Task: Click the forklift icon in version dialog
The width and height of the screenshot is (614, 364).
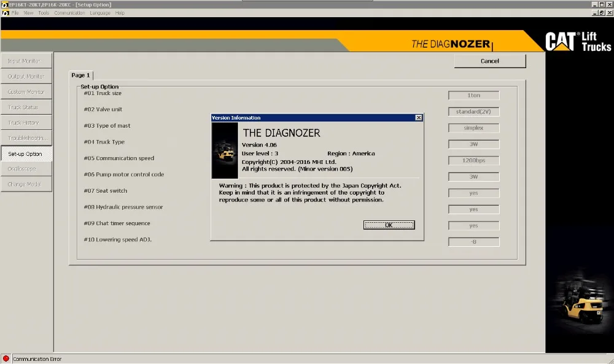Action: [x=225, y=151]
